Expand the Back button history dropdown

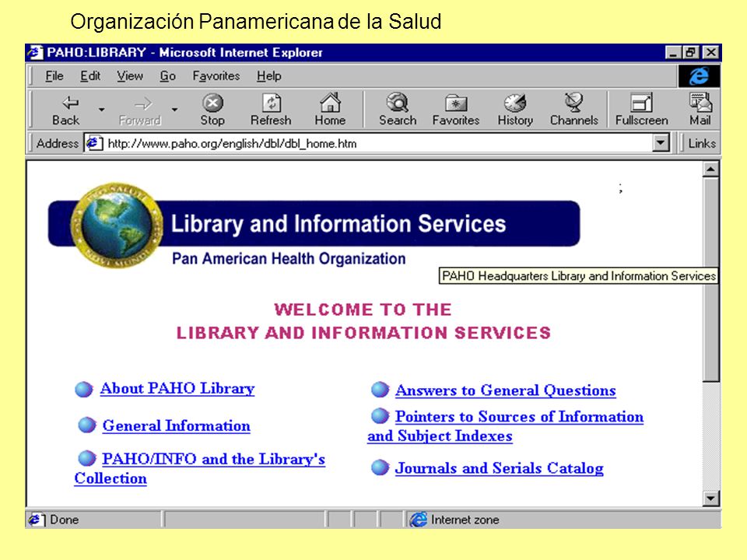coord(101,110)
